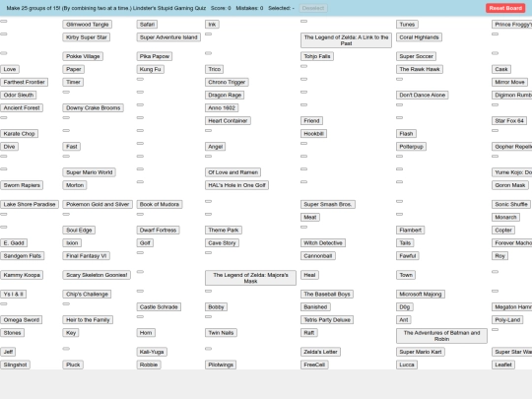Click the Meat tile
The height and width of the screenshot is (399, 532).
[x=310, y=217]
